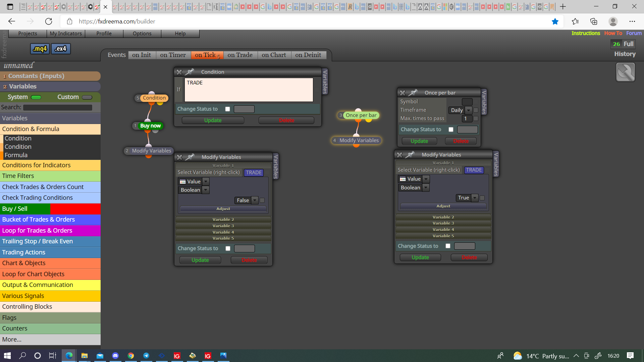Tick the checkbox beside Max. times to pass

tap(476, 118)
